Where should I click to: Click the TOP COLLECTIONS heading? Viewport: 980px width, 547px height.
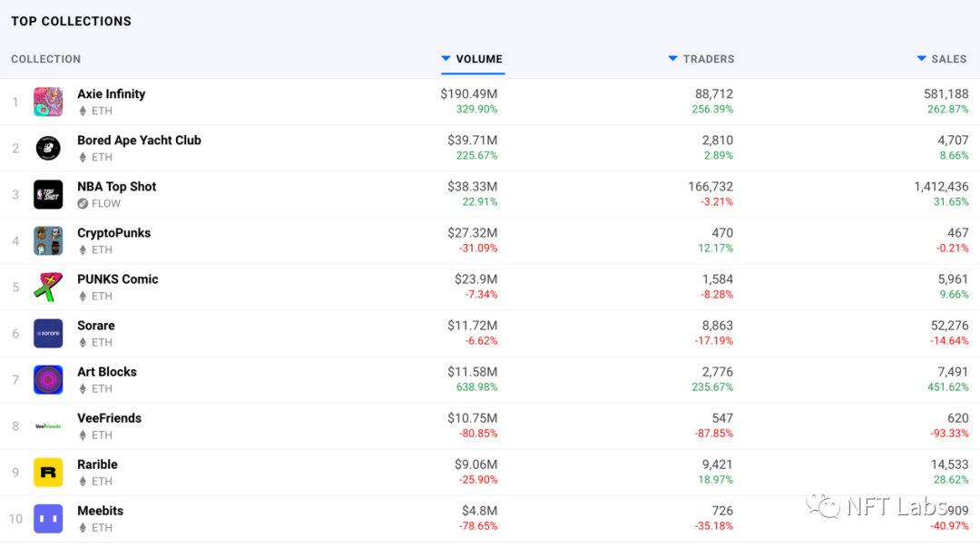click(x=72, y=21)
